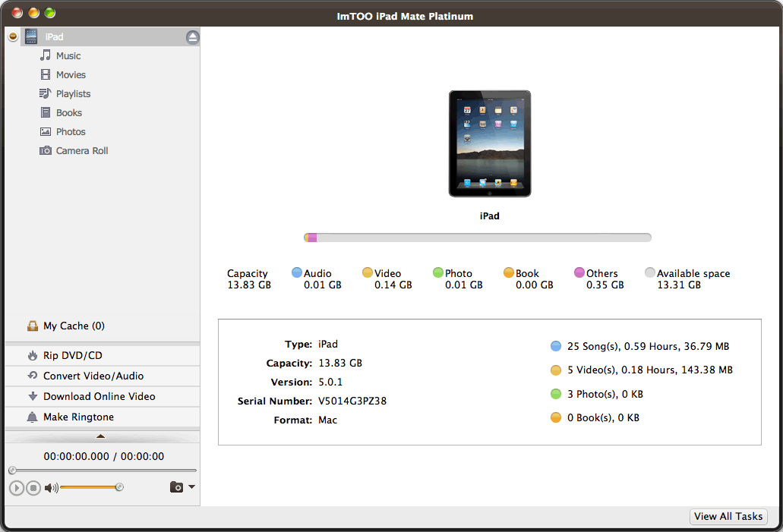This screenshot has height=532, width=783.
Task: Click the Camera Roll camera icon
Action: coord(46,150)
